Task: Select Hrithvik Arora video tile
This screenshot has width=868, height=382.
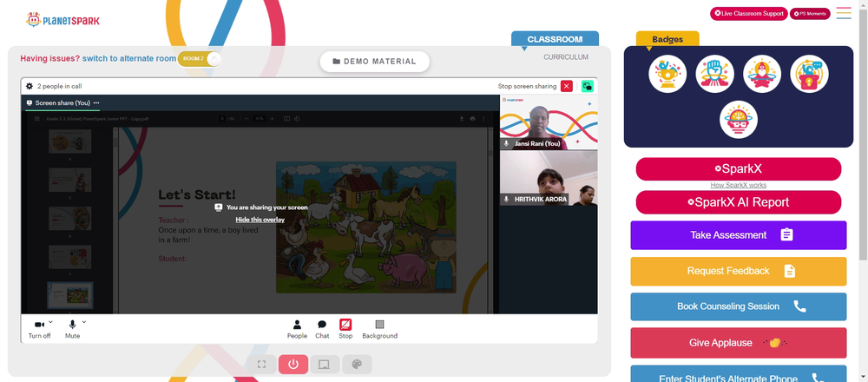Action: 549,178
